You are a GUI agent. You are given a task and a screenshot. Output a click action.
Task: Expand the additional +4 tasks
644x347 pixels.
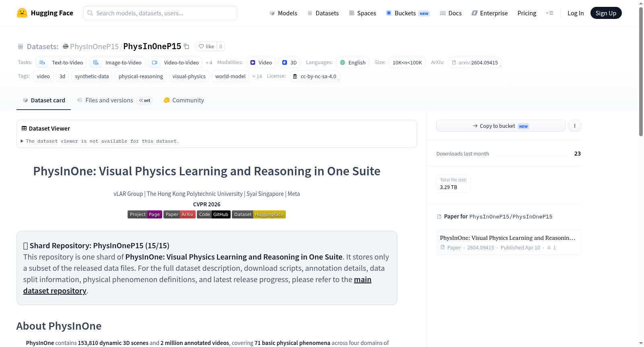(x=209, y=62)
